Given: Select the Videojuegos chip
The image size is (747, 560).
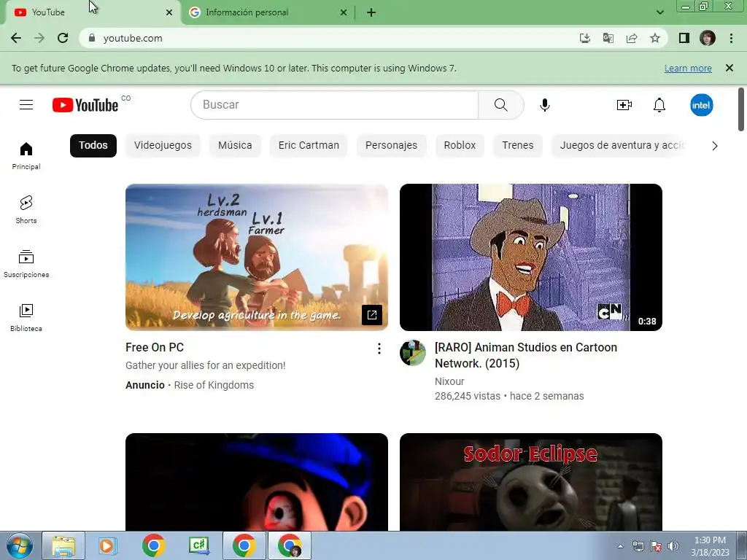Looking at the screenshot, I should [163, 145].
